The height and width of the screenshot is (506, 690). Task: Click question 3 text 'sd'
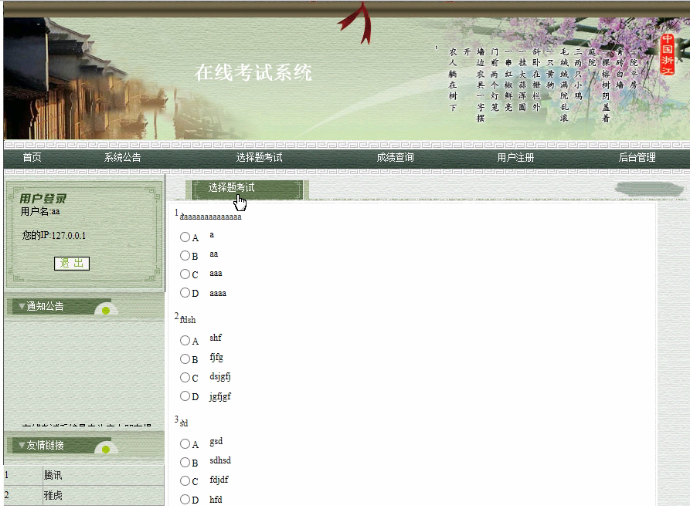[184, 423]
